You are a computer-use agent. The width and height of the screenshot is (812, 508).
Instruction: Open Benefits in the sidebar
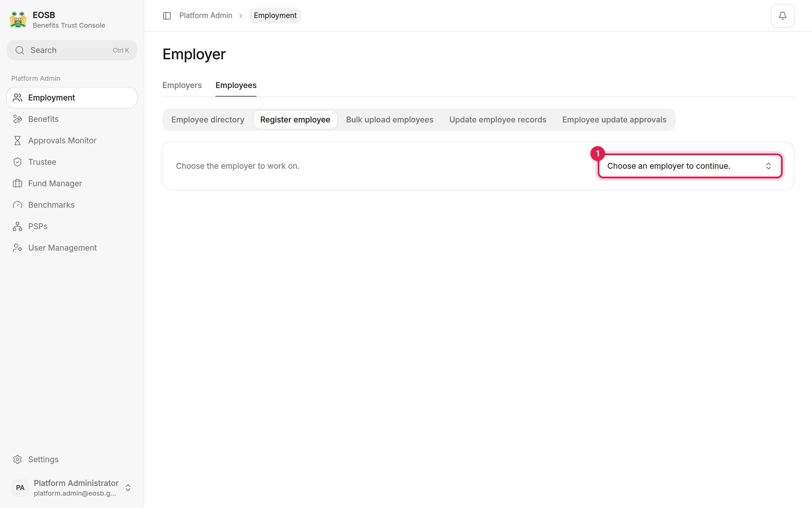72,119
